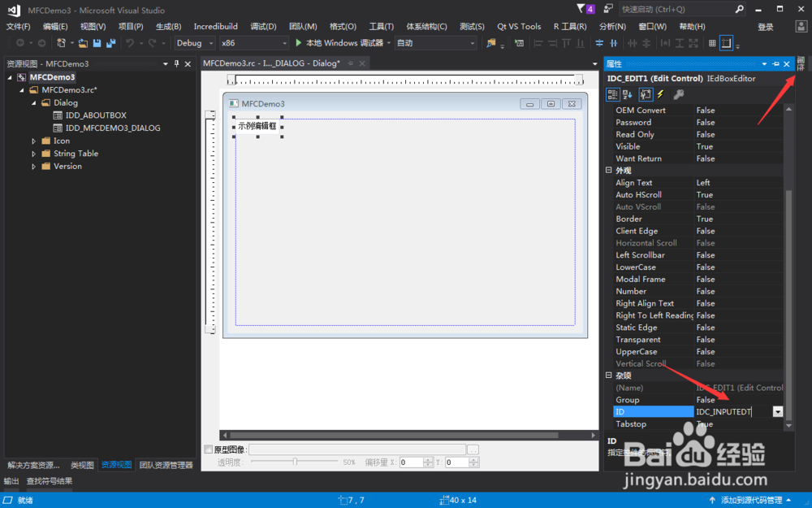The height and width of the screenshot is (508, 812).
Task: Click the Read Only property value
Action: 738,134
